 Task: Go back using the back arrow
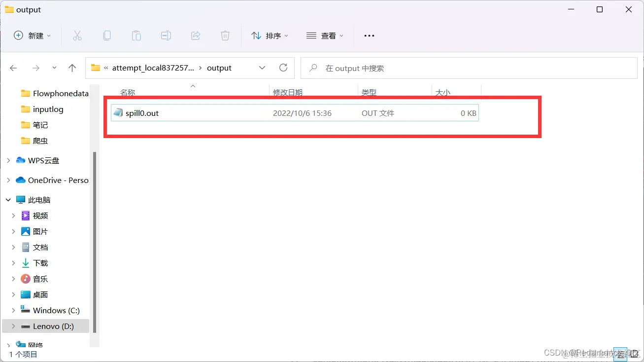click(13, 68)
